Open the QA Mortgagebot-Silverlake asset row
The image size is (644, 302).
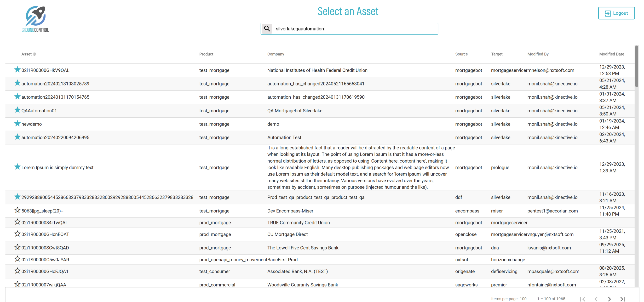(294, 110)
